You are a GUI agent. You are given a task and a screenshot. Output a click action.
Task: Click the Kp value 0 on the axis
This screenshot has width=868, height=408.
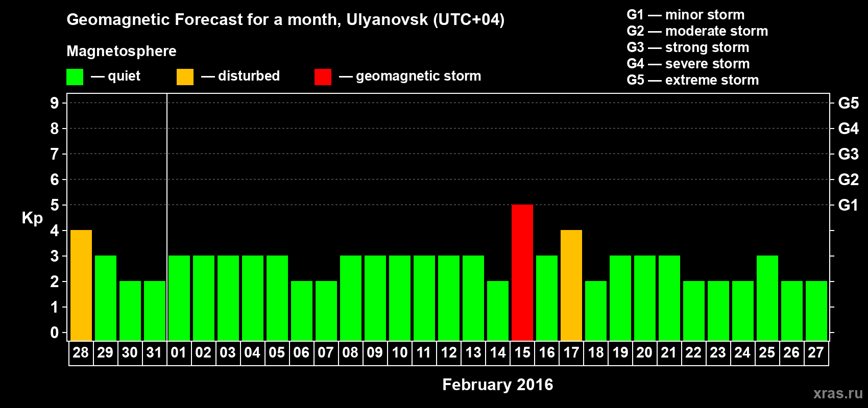pos(55,333)
